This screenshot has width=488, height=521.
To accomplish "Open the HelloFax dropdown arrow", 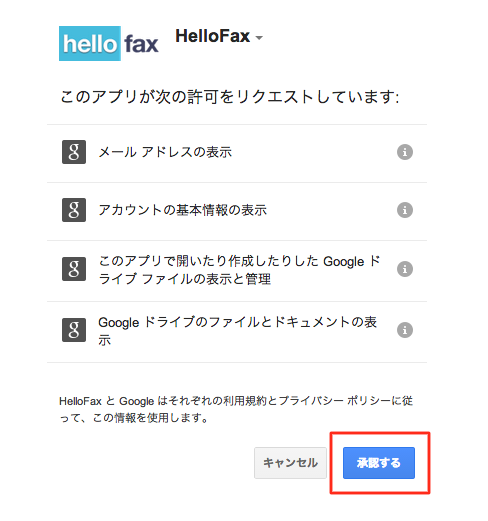I will click(x=259, y=38).
